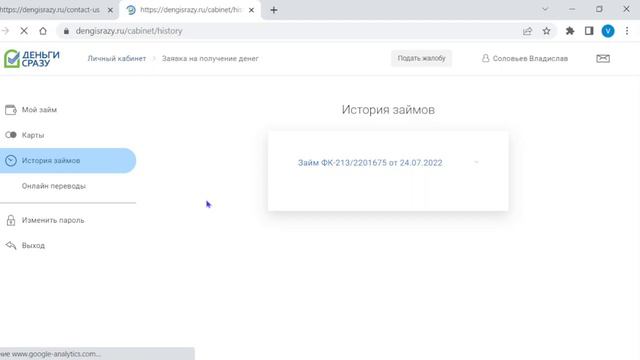The image size is (640, 360).
Task: Click the clock icon for История займов
Action: 11,160
